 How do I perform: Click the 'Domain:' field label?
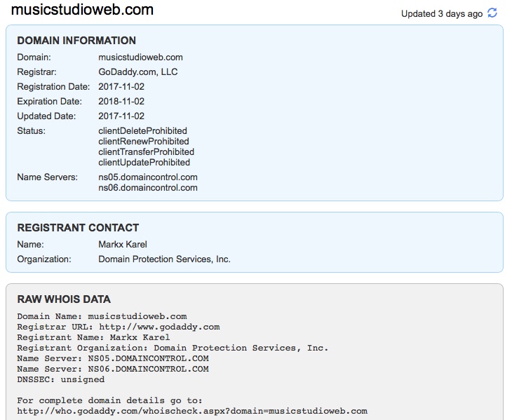tap(34, 57)
